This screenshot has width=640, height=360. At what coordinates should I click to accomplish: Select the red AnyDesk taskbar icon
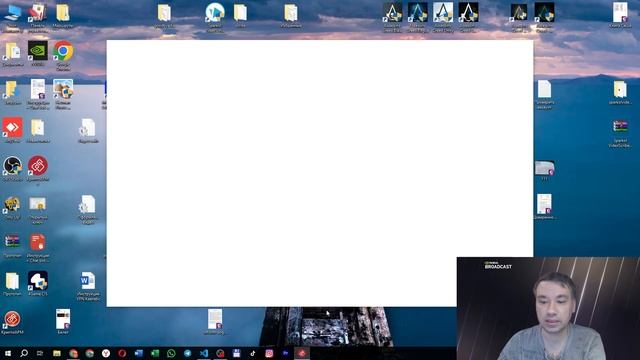point(302,353)
